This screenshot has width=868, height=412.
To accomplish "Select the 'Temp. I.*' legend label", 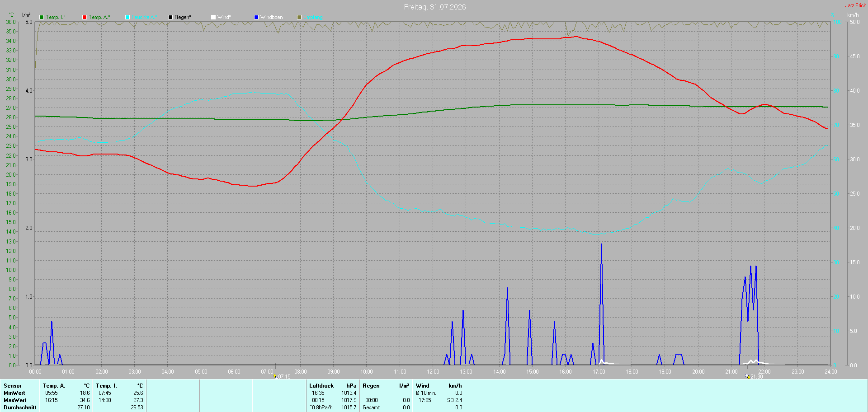I will [56, 17].
